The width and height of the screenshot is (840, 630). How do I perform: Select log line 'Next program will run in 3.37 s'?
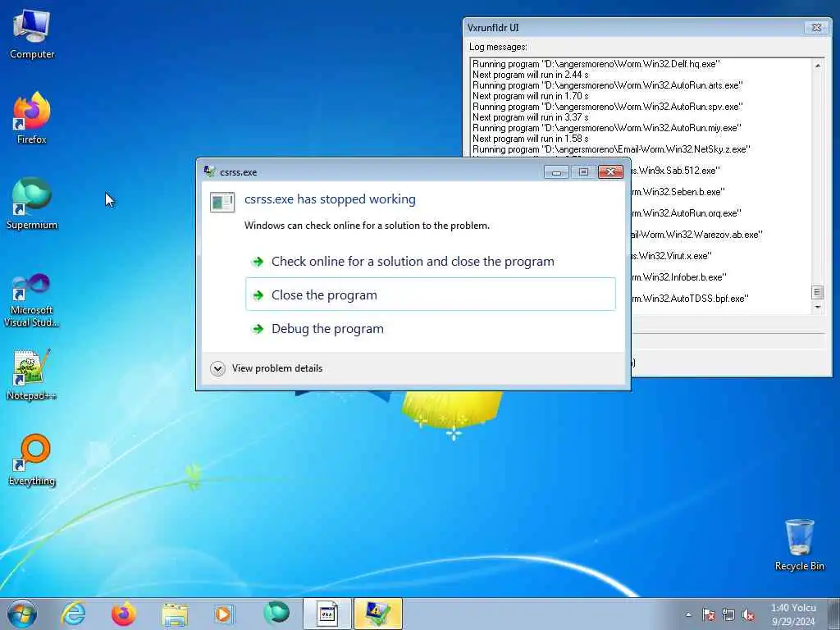click(x=531, y=117)
